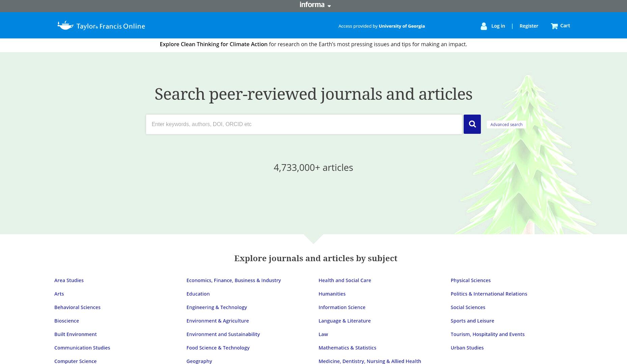Open the Area Studies subject

(69, 280)
